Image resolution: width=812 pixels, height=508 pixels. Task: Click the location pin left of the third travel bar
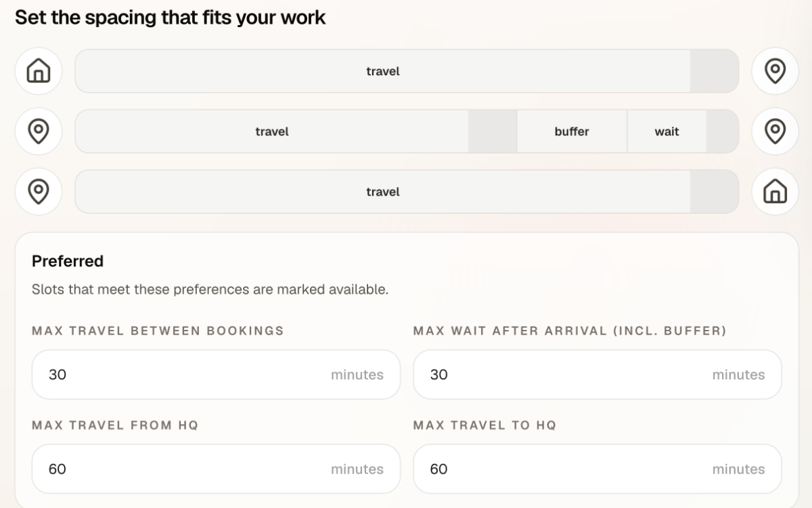(39, 192)
